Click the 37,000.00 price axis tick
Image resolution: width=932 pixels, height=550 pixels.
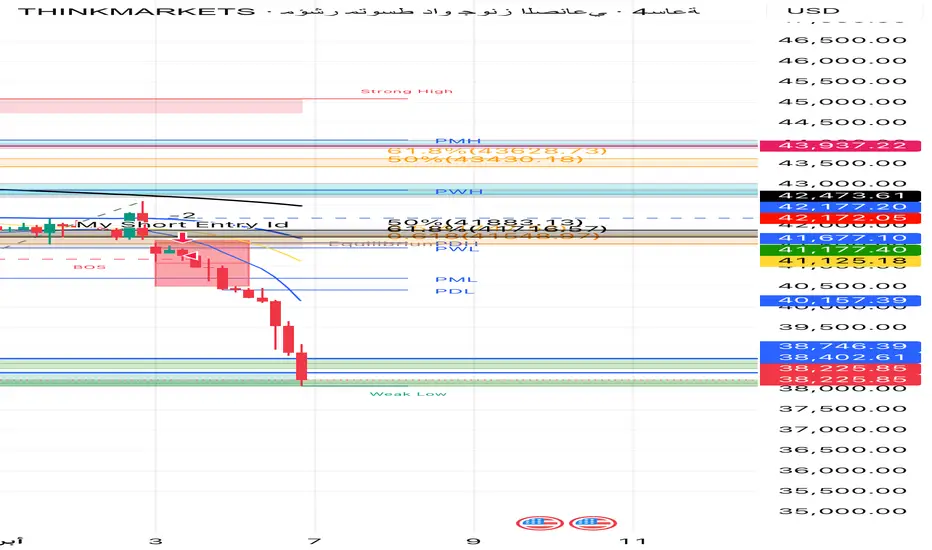point(842,429)
